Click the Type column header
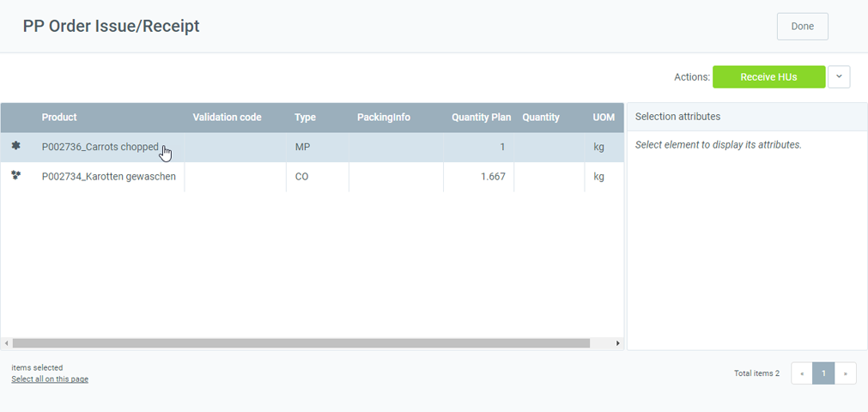Viewport: 868px width, 412px height. point(305,118)
